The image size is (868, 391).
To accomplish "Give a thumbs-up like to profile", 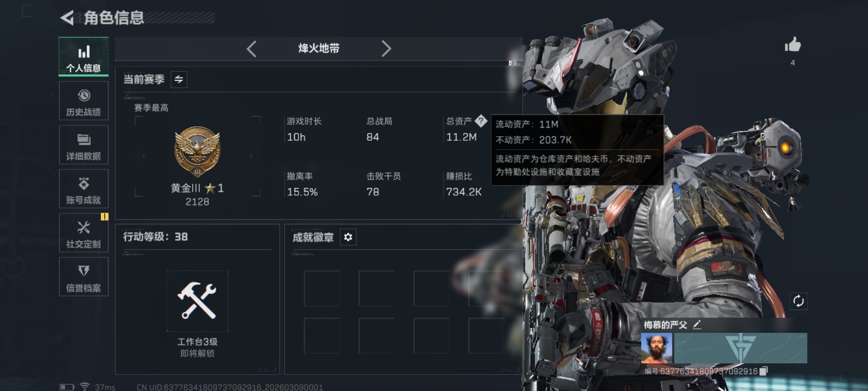I will click(x=793, y=45).
